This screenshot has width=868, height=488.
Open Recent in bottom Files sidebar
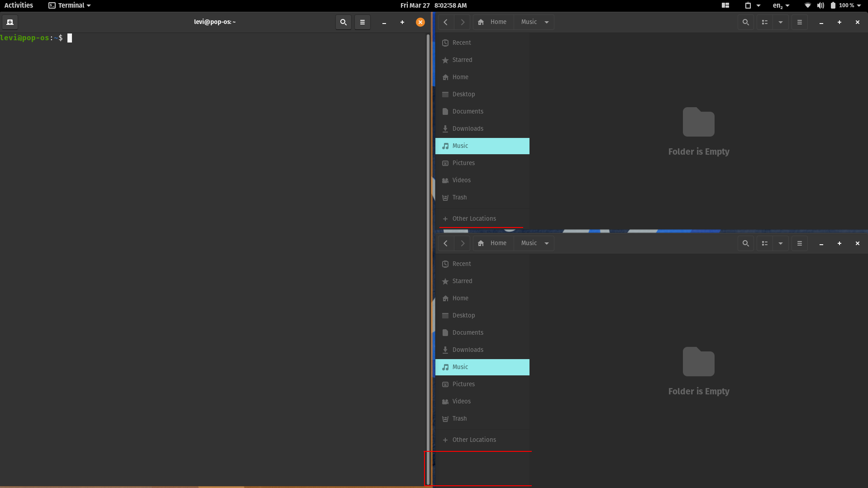point(482,264)
